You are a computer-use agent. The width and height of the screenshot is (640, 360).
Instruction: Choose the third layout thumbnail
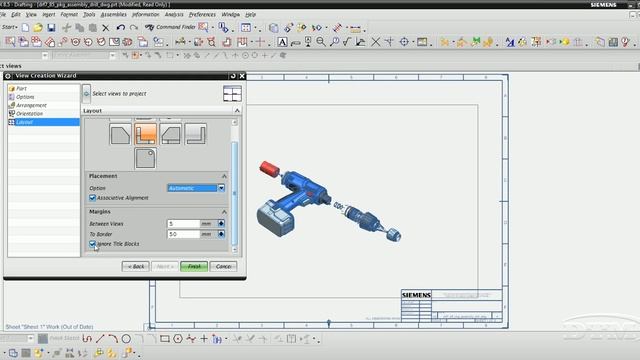[170, 134]
